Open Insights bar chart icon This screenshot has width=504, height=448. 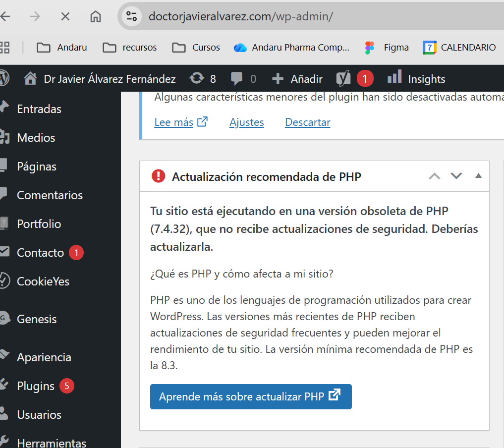coord(394,77)
